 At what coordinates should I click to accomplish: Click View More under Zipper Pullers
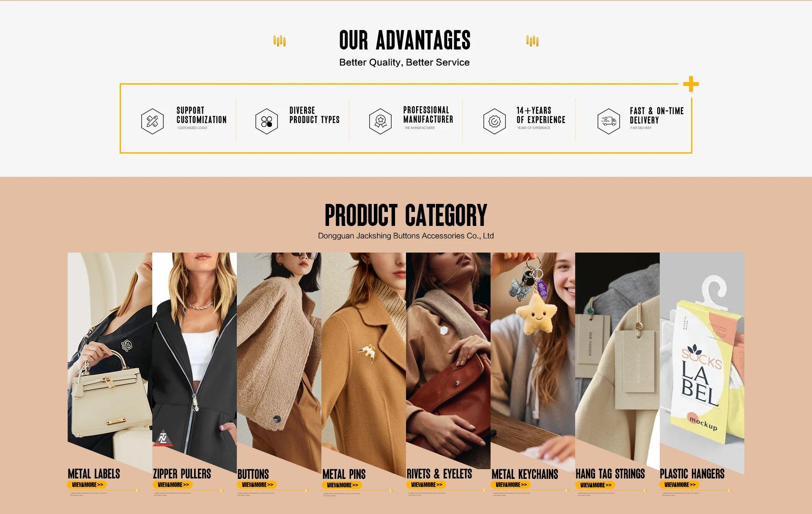pyautogui.click(x=173, y=485)
